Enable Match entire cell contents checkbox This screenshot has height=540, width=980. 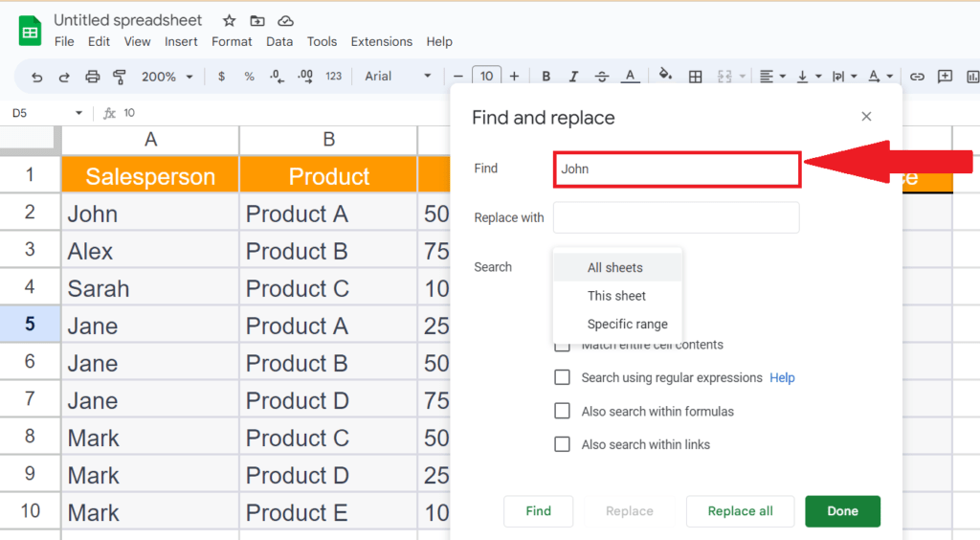[x=563, y=345]
